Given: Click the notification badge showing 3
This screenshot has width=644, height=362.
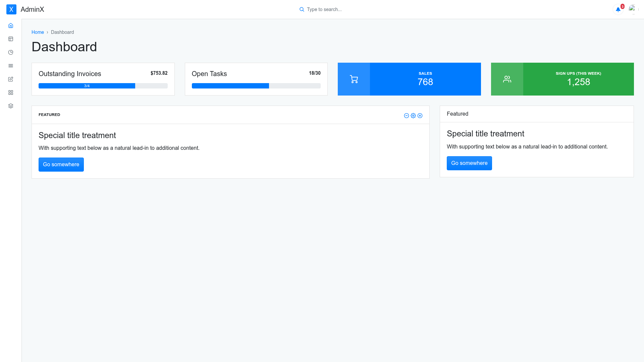Looking at the screenshot, I should tap(623, 6).
